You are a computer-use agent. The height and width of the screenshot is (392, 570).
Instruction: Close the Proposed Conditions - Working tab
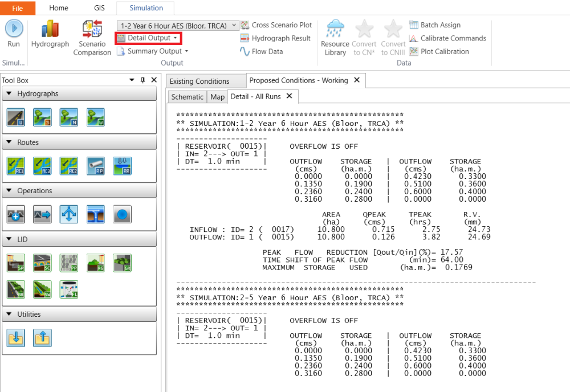click(357, 80)
